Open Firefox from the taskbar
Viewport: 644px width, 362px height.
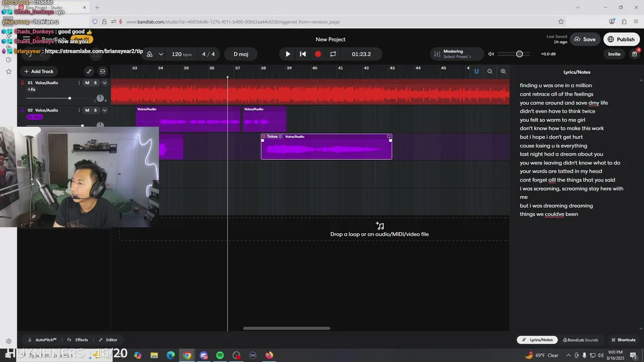pyautogui.click(x=269, y=355)
